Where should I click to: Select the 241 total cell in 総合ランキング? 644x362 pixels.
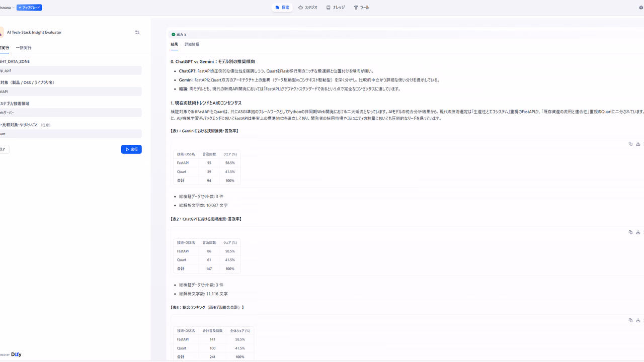pyautogui.click(x=212, y=357)
